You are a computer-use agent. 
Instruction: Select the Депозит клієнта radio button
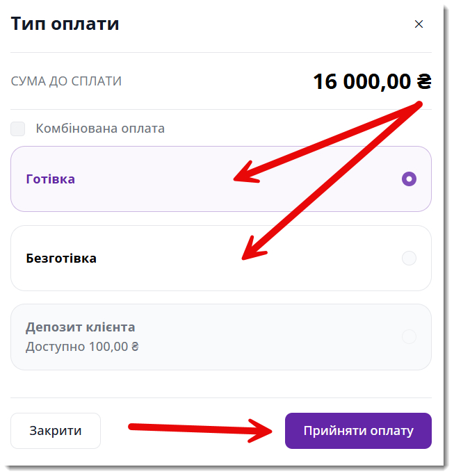(x=409, y=336)
